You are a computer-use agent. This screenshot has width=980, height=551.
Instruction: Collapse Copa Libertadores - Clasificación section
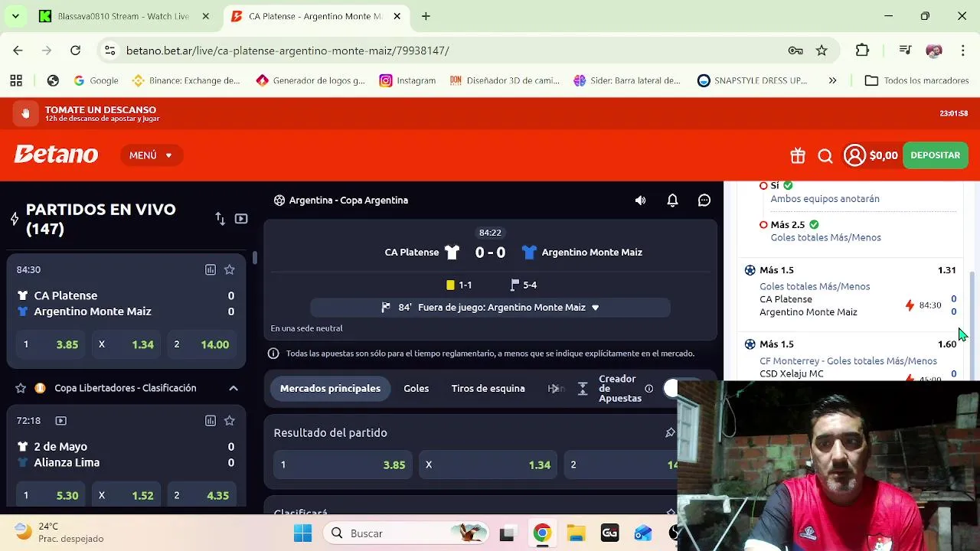pyautogui.click(x=234, y=388)
